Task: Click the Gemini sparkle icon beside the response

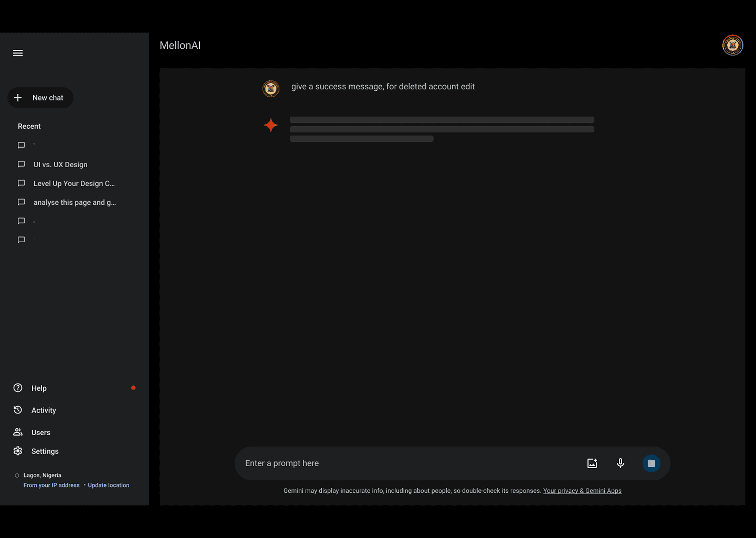Action: point(271,125)
